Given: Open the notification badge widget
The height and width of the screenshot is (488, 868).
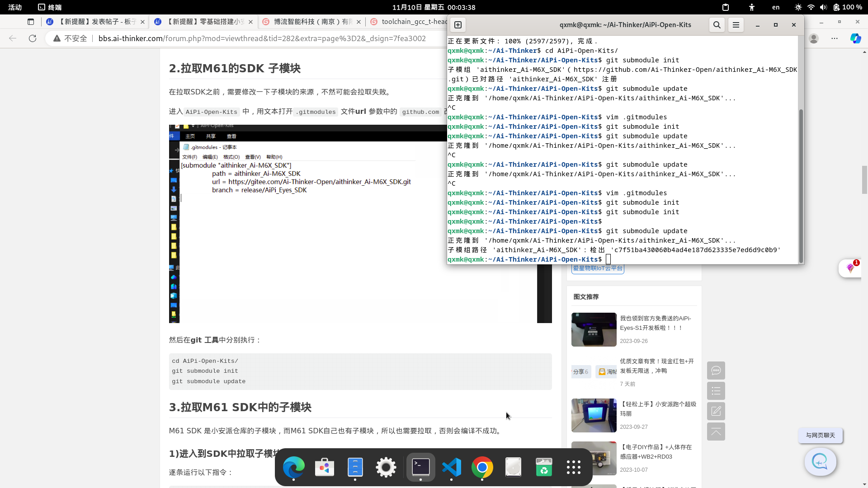Looking at the screenshot, I should (x=850, y=268).
